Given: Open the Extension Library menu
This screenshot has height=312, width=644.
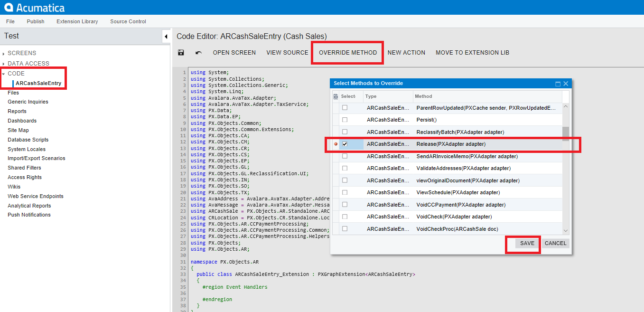Looking at the screenshot, I should pyautogui.click(x=77, y=21).
